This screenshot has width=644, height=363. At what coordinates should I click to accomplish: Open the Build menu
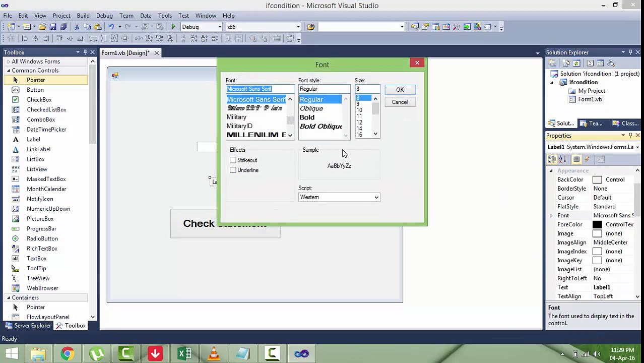(x=83, y=16)
